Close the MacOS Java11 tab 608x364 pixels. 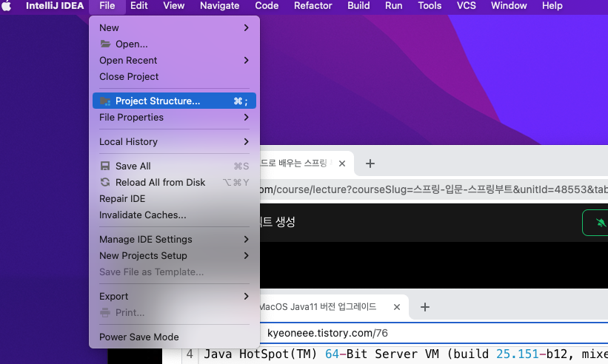point(397,307)
